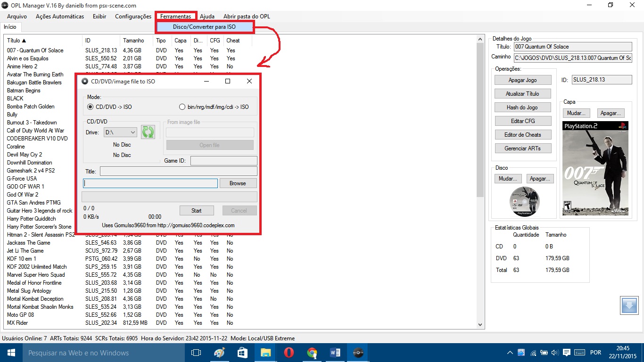Viewport: 644px width, 362px height.
Task: Choose Disco/Converter para ISO menu entry
Action: [x=205, y=27]
